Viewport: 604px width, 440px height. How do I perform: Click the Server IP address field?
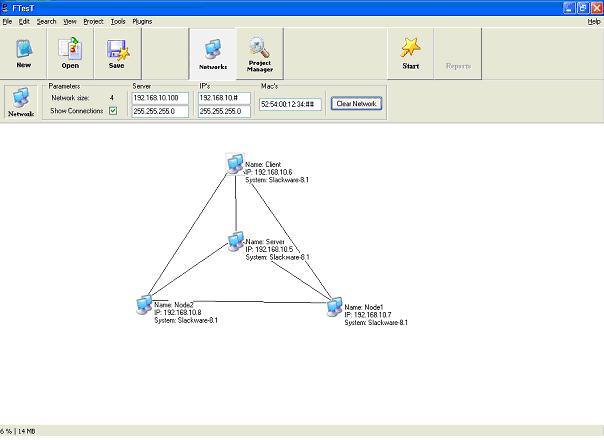tap(160, 98)
